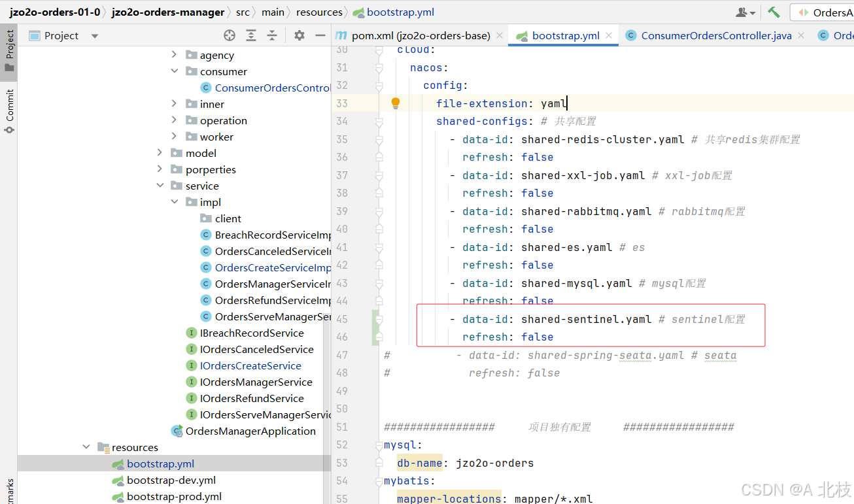Viewport: 854px width, 504px height.
Task: Click the yellow intention lightbulb on line 33
Action: pyautogui.click(x=396, y=103)
